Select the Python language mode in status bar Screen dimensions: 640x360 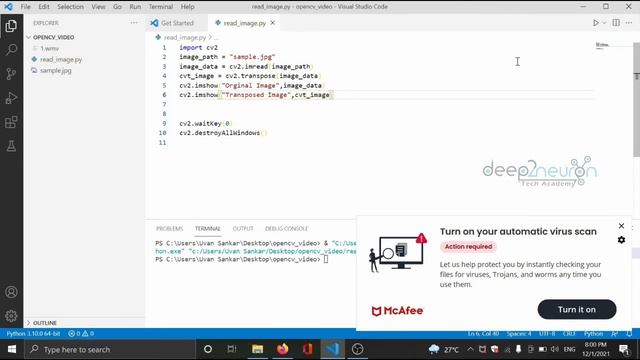(593, 333)
